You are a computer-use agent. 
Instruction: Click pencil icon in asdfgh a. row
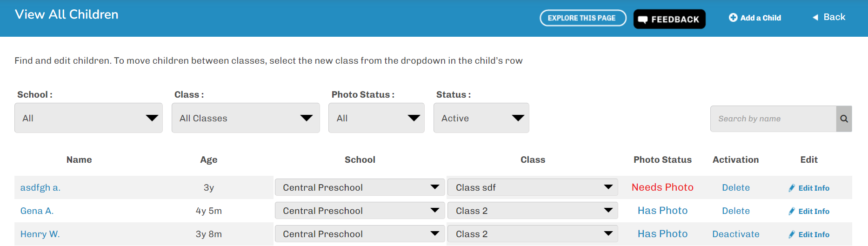click(792, 188)
